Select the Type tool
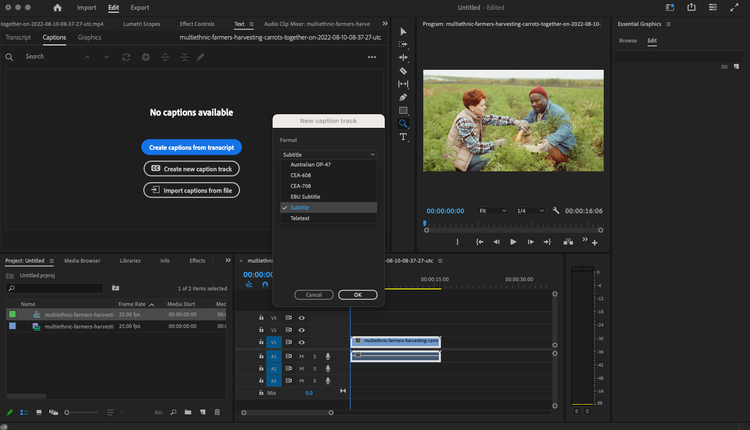The height and width of the screenshot is (430, 750). coord(403,136)
